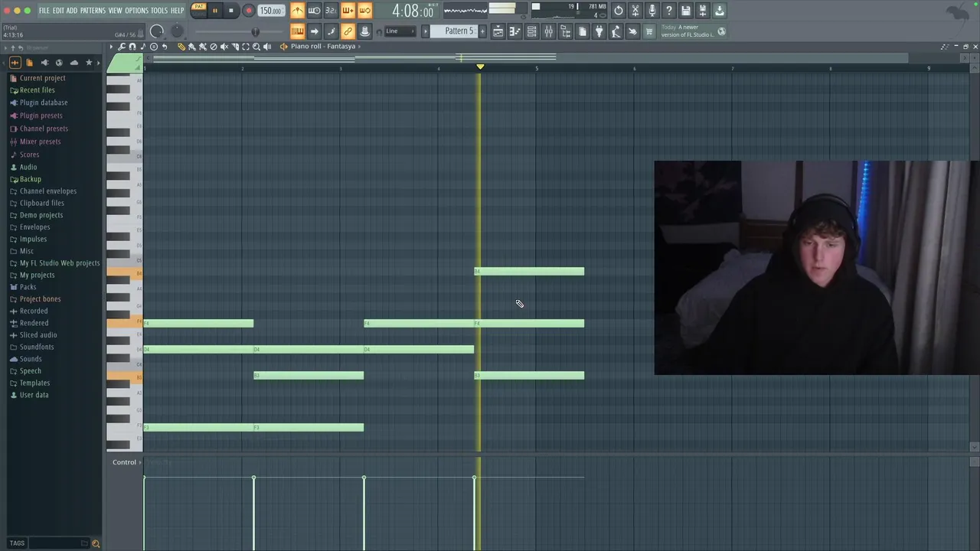This screenshot has height=551, width=980.
Task: Switch the PAT/SONG mode toggle
Action: [x=198, y=11]
